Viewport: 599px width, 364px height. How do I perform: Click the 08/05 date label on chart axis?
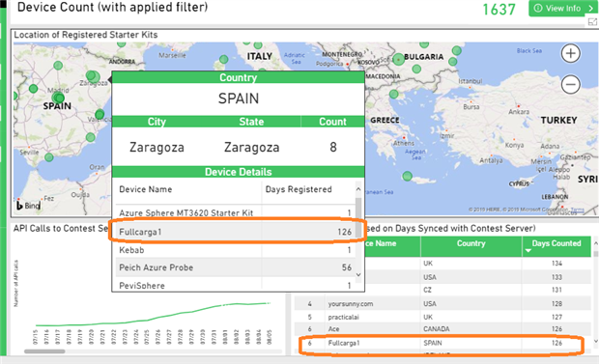270,337
